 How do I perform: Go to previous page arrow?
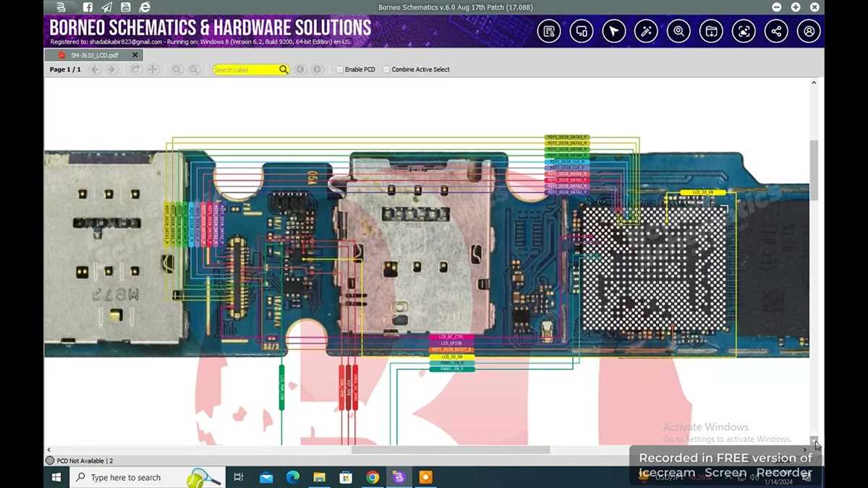click(x=95, y=69)
